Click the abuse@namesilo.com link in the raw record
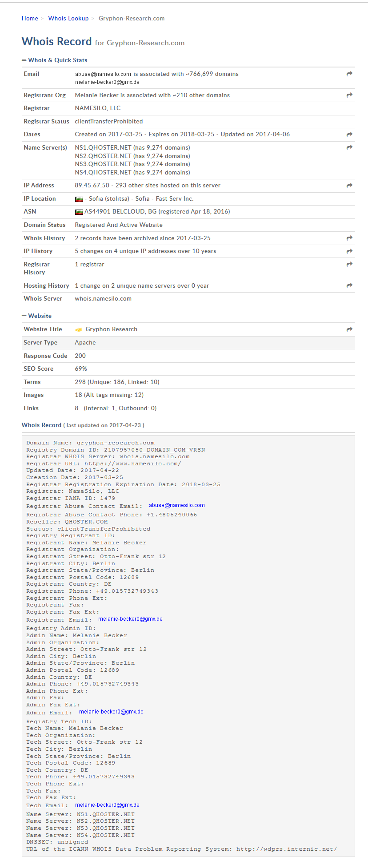 click(177, 505)
